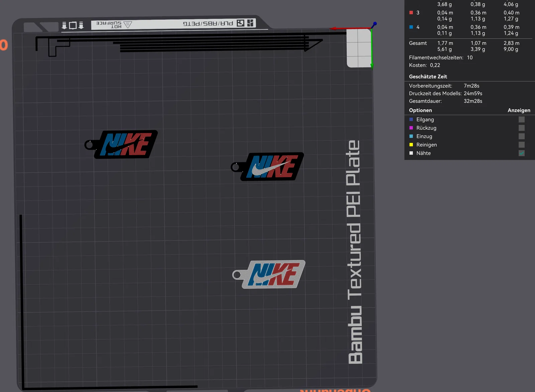Click the magenta Rückzug color swatch
535x392 pixels.
point(411,128)
